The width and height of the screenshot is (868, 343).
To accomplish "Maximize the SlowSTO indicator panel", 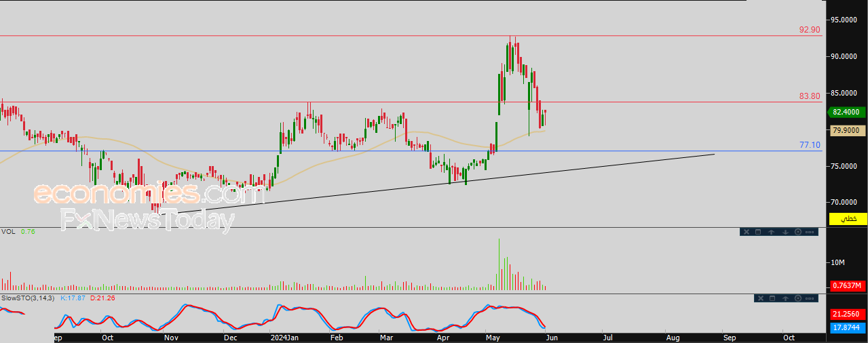I will coord(772,298).
